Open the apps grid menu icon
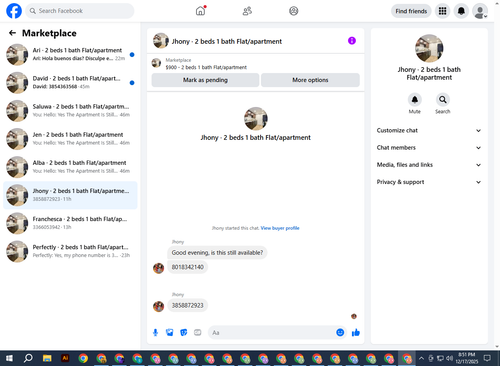This screenshot has height=366, width=500. 442,11
